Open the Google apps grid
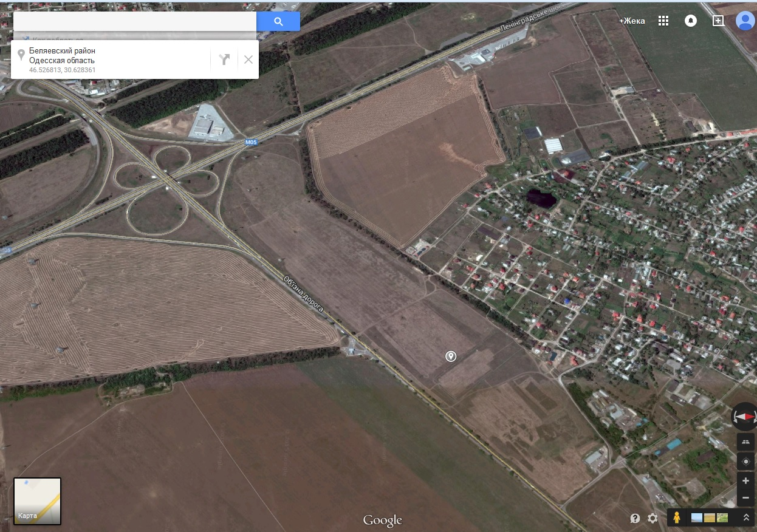This screenshot has height=532, width=757. coord(663,21)
